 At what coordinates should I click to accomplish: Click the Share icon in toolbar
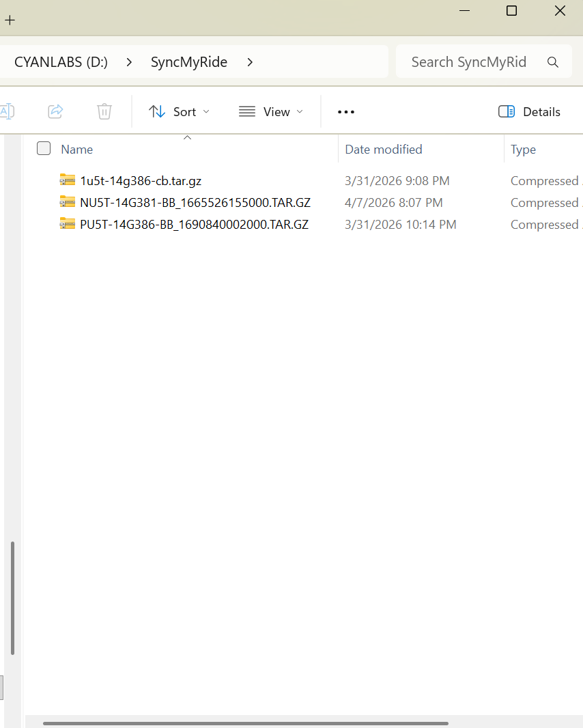(x=55, y=111)
